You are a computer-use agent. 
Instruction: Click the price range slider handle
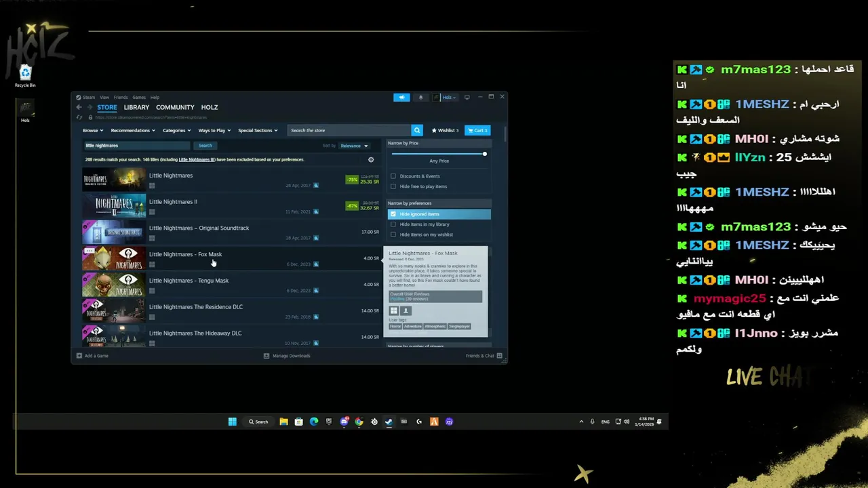[485, 154]
